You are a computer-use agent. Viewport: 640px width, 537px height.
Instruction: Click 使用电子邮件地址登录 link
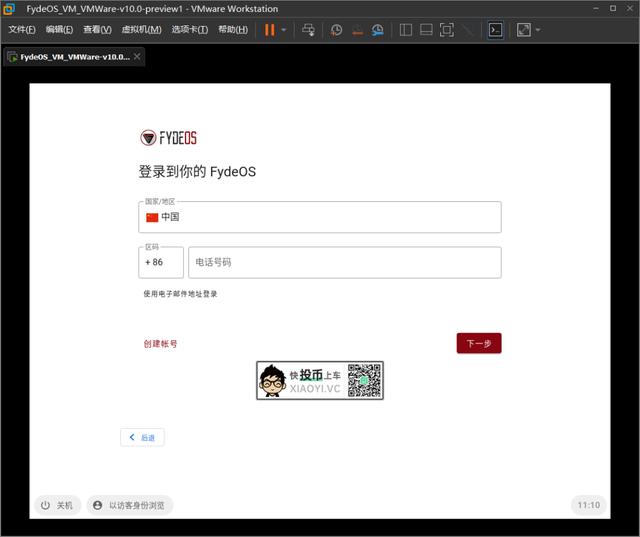coord(180,294)
